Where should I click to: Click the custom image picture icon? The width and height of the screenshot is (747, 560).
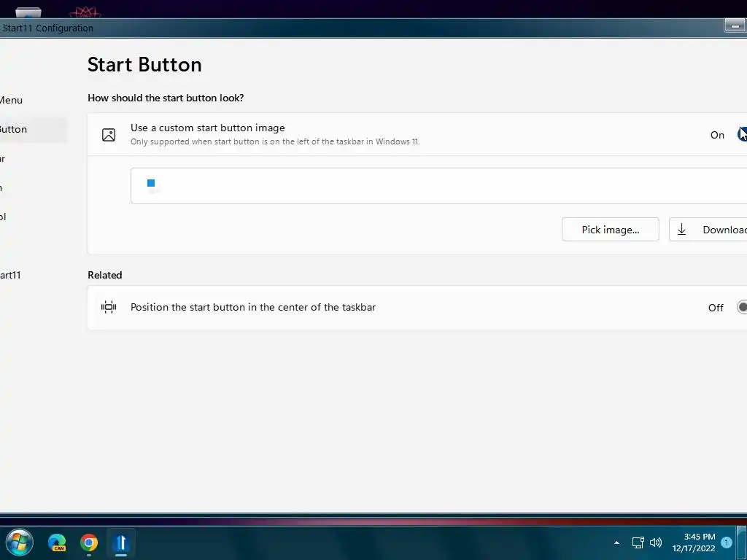coord(109,135)
